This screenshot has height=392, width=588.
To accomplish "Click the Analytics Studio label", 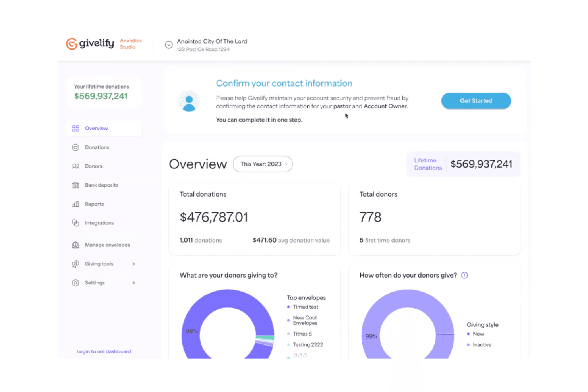I will (x=131, y=44).
